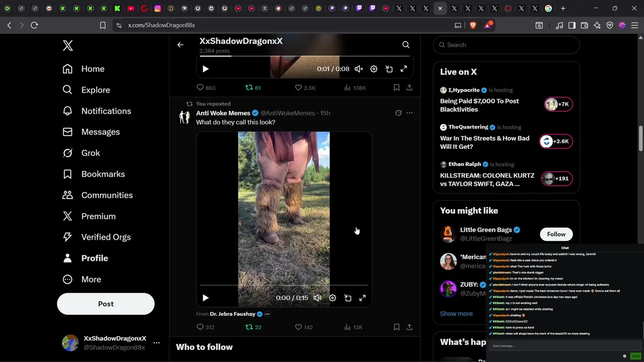This screenshot has width=644, height=362.
Task: Share the top post
Action: pyautogui.click(x=410, y=87)
